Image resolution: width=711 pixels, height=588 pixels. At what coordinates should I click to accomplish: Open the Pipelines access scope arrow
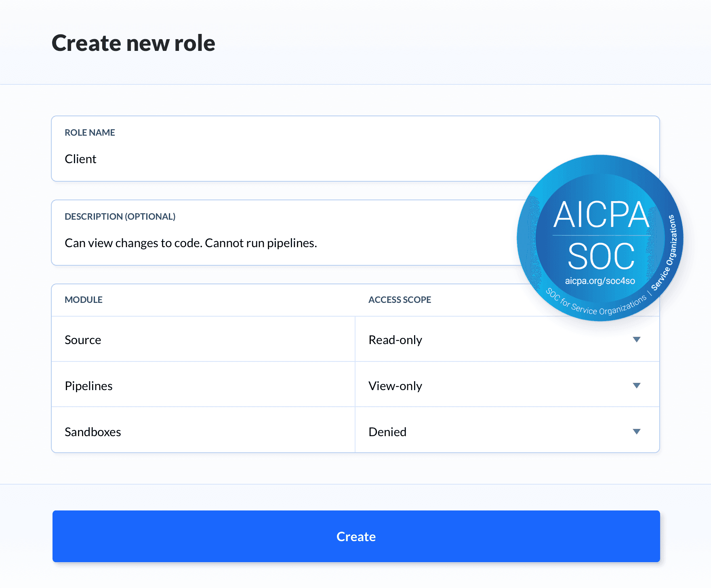636,386
